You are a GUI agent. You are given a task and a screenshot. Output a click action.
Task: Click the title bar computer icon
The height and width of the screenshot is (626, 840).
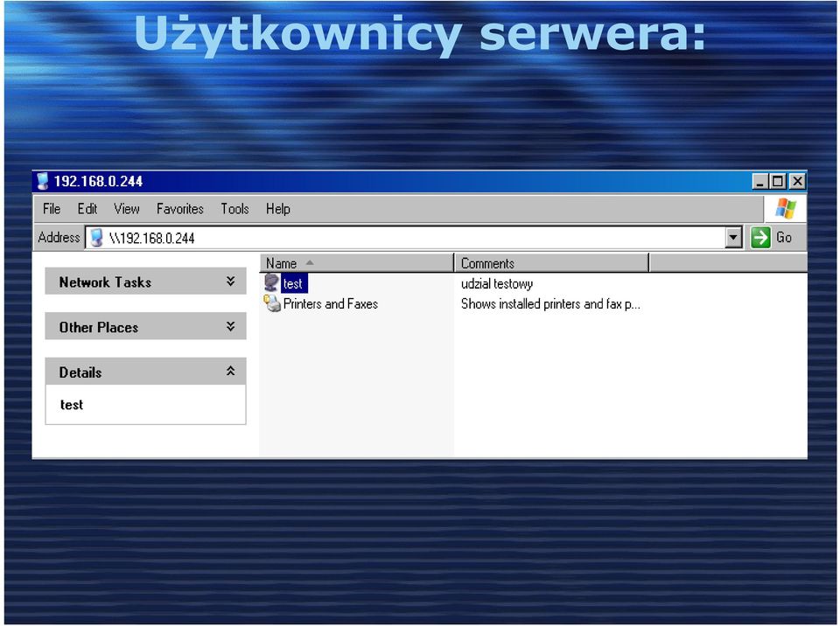point(42,182)
